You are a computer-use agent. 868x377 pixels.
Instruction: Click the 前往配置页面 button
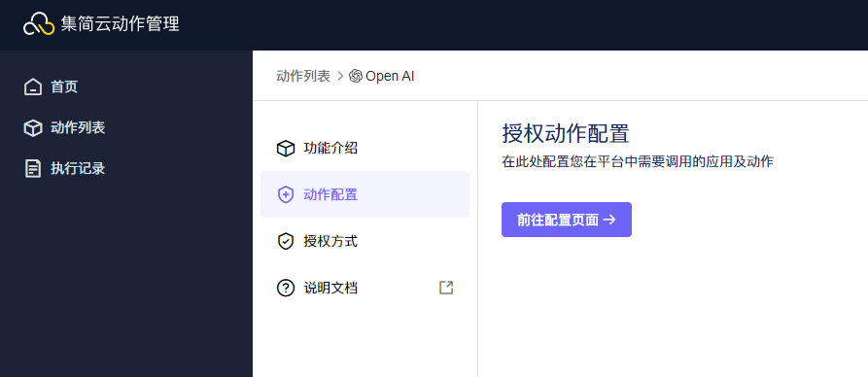tap(567, 220)
